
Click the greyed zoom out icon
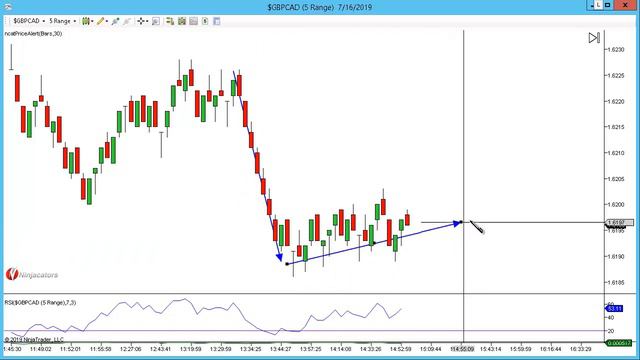point(127,21)
